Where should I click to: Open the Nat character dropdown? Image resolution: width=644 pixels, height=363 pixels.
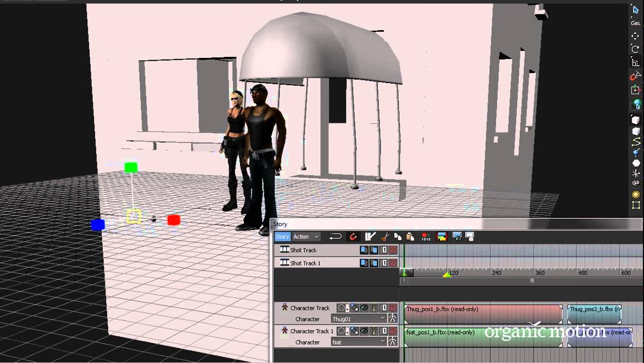(x=359, y=342)
